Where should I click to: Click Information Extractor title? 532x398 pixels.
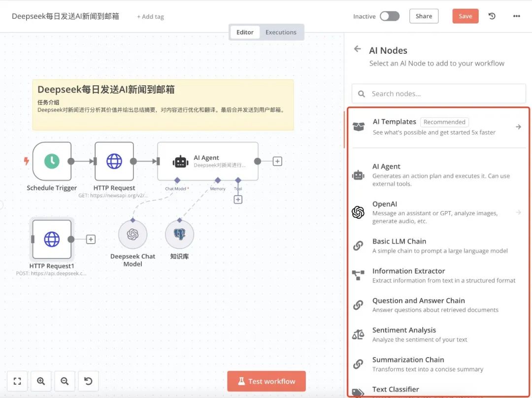(x=408, y=271)
